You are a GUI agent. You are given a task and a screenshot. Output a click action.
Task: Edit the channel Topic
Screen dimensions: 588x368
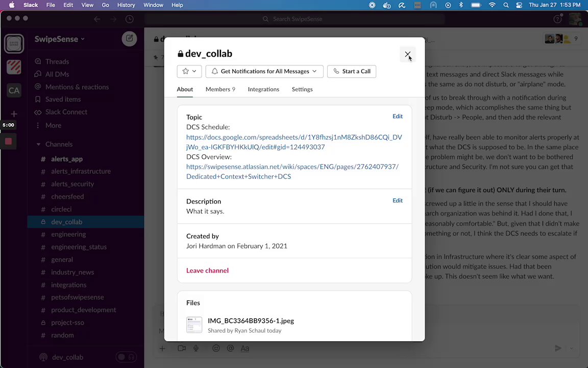click(x=398, y=117)
